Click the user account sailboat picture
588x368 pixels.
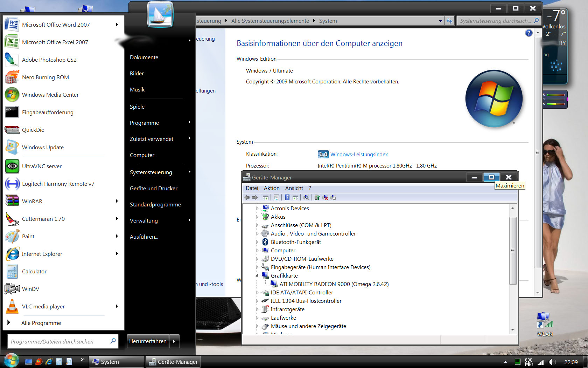160,14
